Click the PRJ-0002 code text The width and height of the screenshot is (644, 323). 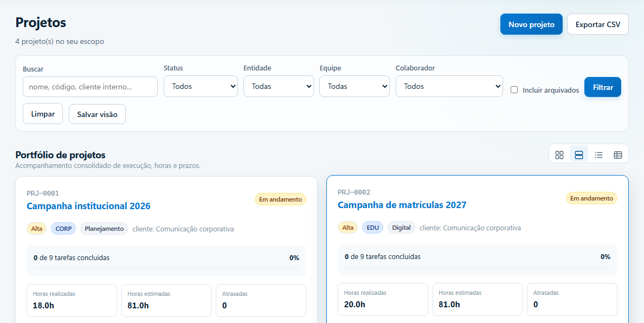(354, 192)
